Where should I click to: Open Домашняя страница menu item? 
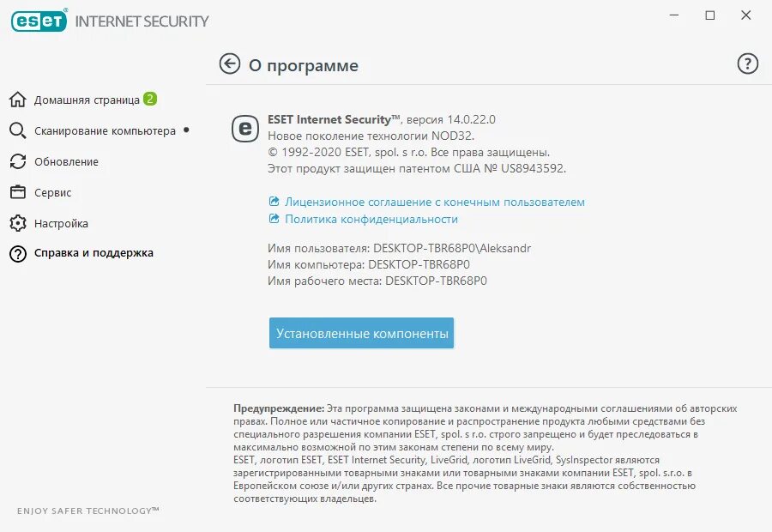(x=87, y=100)
